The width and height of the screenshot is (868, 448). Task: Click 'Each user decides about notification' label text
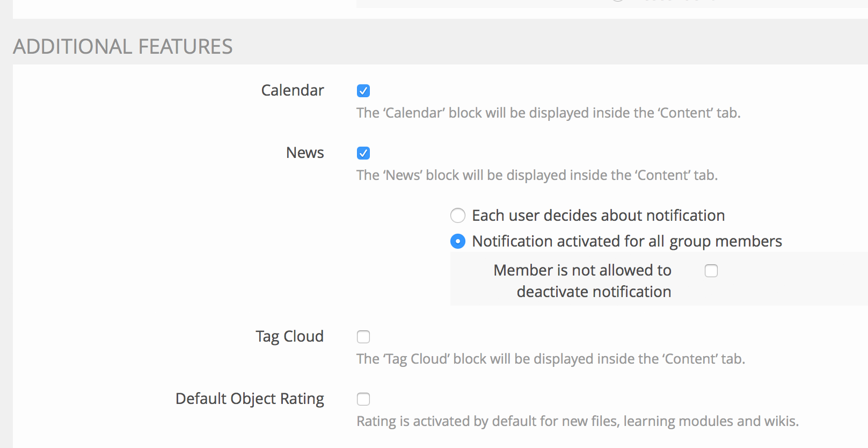pyautogui.click(x=598, y=215)
